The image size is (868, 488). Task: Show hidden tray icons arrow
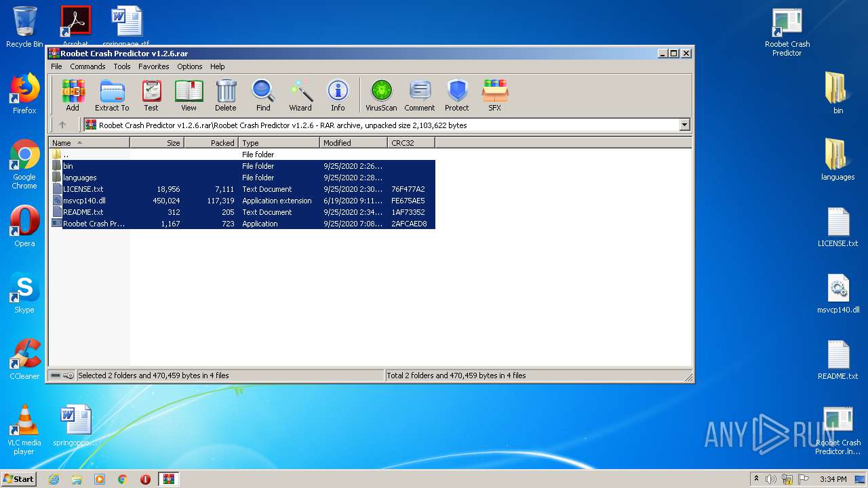(x=756, y=479)
